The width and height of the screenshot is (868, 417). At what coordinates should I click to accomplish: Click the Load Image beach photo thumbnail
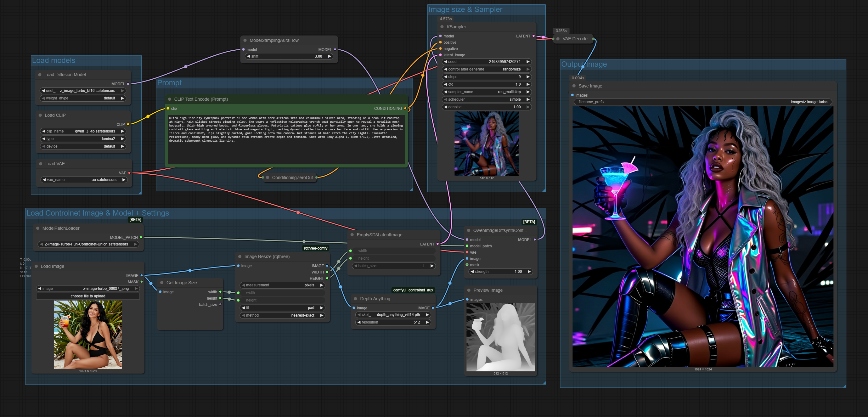tap(87, 335)
